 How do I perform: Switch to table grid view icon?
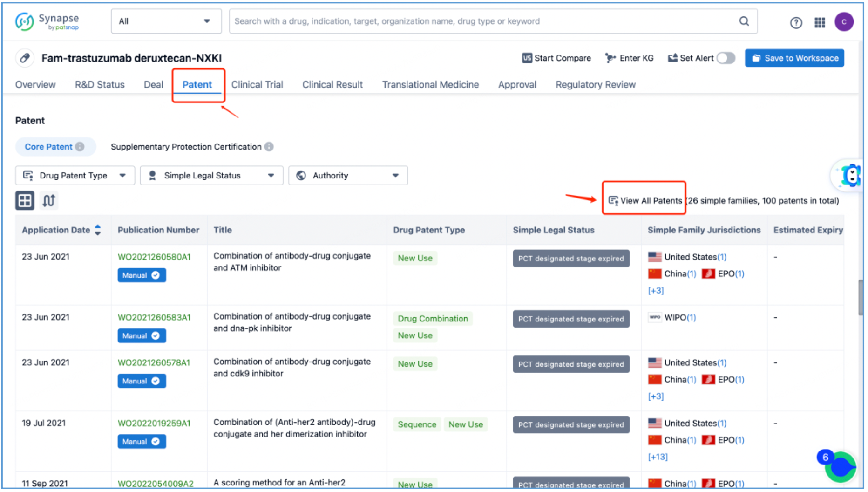coord(25,201)
